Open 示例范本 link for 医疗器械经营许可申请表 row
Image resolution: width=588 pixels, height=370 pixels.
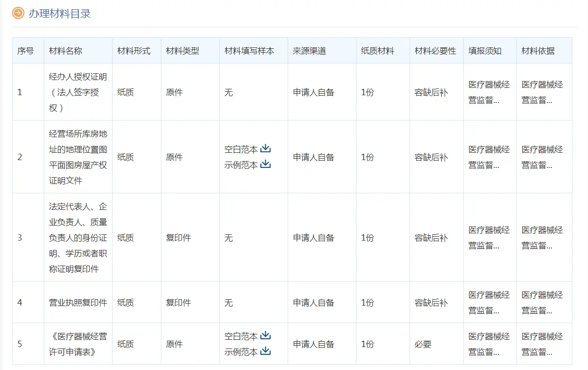(x=241, y=351)
